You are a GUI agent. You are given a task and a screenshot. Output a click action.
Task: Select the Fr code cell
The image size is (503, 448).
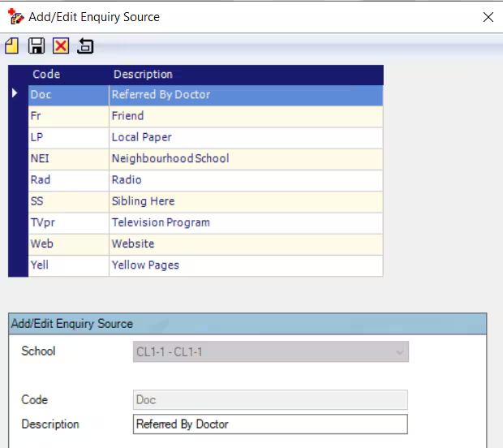[x=69, y=117]
